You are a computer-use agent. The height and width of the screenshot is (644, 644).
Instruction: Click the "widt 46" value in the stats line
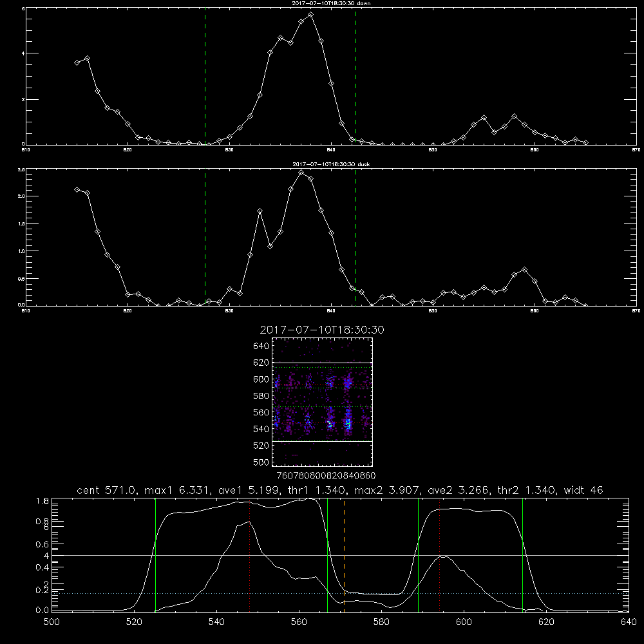[x=583, y=490]
